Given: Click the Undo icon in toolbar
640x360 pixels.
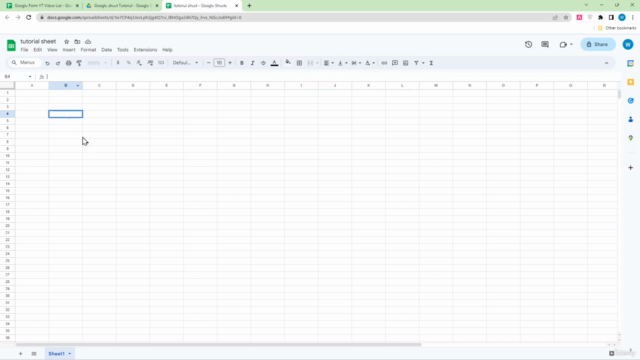Looking at the screenshot, I should pyautogui.click(x=47, y=63).
